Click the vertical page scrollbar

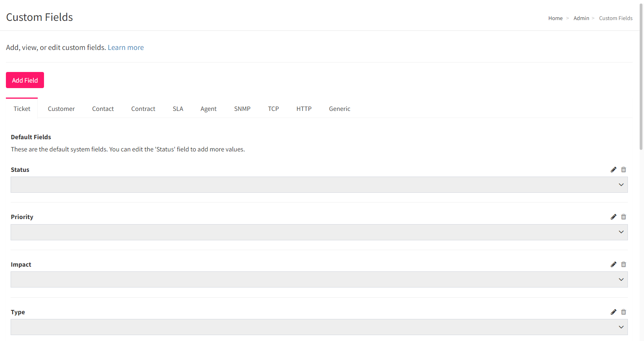[641, 79]
